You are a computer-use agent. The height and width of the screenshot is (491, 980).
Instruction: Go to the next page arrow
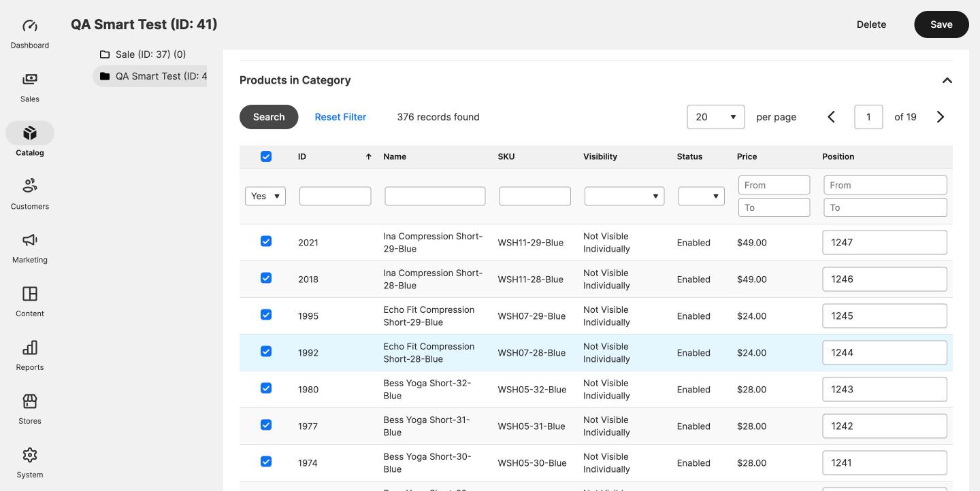click(941, 117)
